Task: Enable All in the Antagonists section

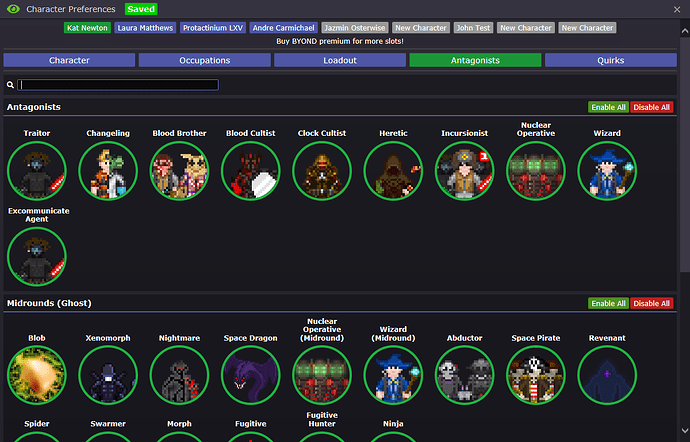Action: pyautogui.click(x=608, y=107)
